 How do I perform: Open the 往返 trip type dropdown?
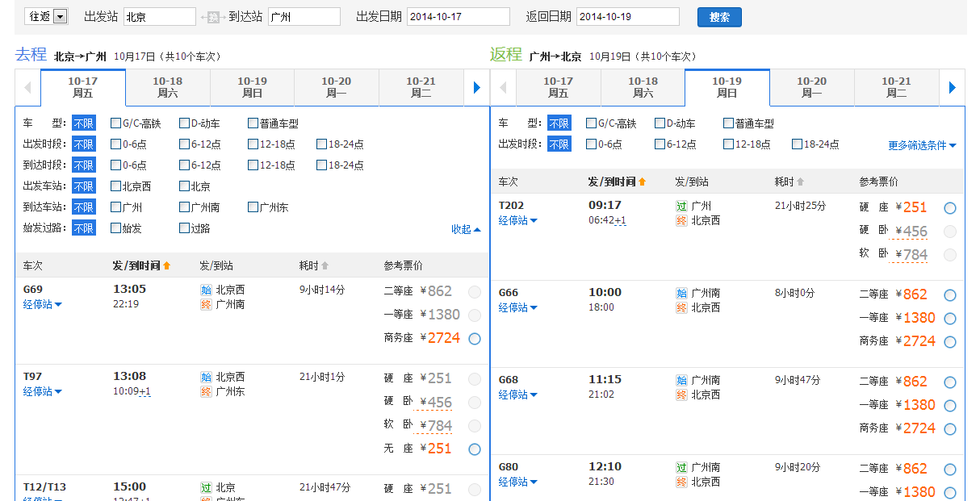pos(60,17)
